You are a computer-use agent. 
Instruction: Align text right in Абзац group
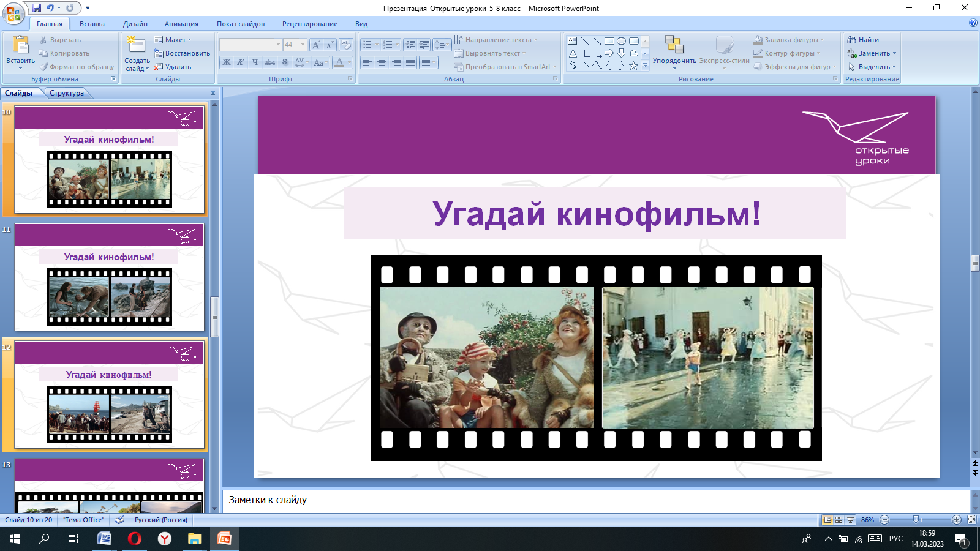click(x=396, y=62)
